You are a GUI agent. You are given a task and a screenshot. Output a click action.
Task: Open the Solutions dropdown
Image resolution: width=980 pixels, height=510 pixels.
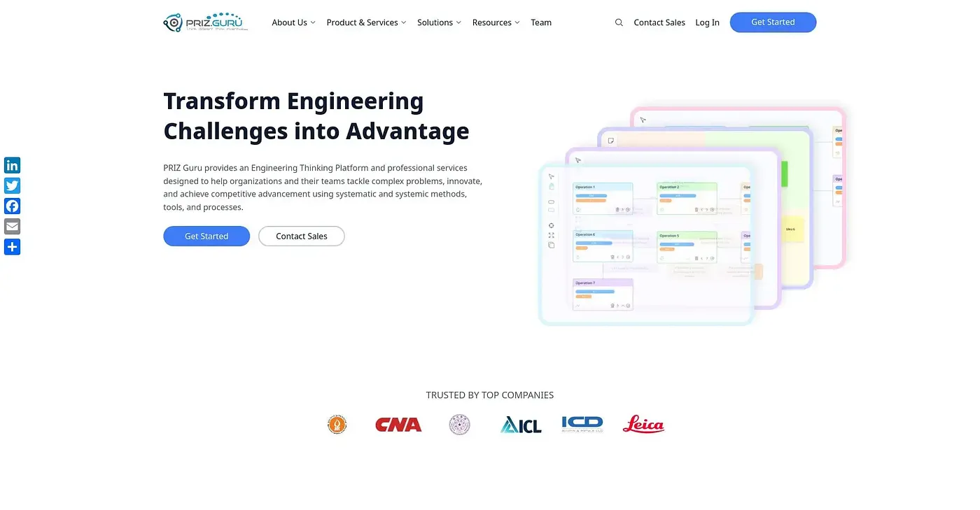[440, 22]
